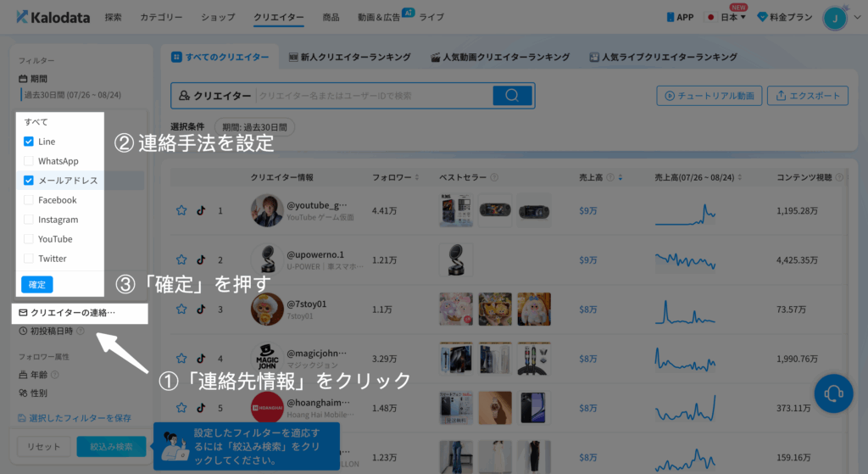Open the ショップ menu
Viewport: 868px width, 474px height.
tap(218, 17)
